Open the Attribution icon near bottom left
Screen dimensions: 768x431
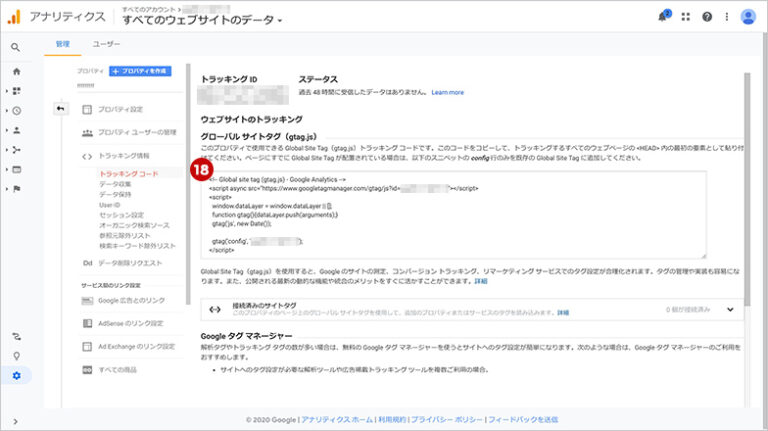[17, 336]
